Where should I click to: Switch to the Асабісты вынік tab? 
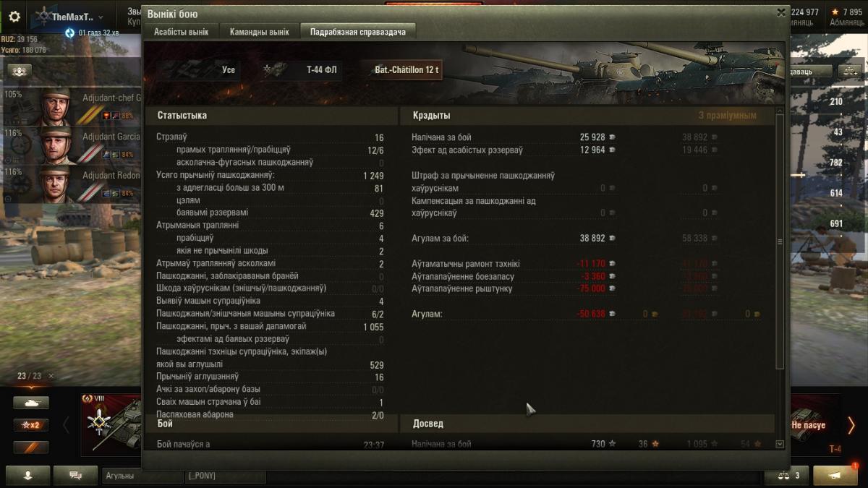coord(181,32)
